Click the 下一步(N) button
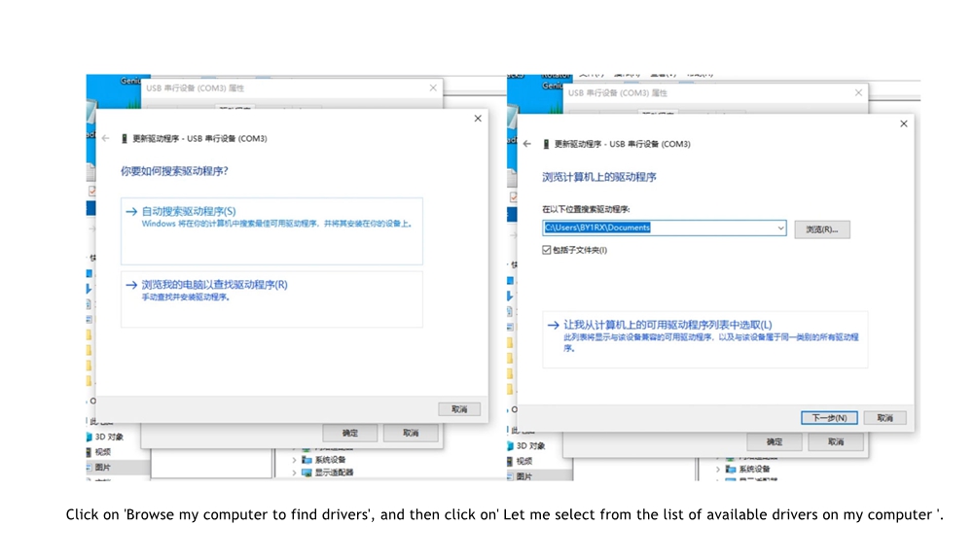Viewport: 973px width, 560px height. [829, 418]
